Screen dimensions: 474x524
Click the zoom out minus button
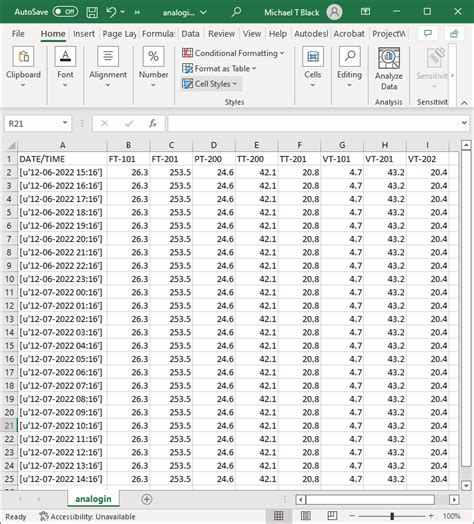352,516
